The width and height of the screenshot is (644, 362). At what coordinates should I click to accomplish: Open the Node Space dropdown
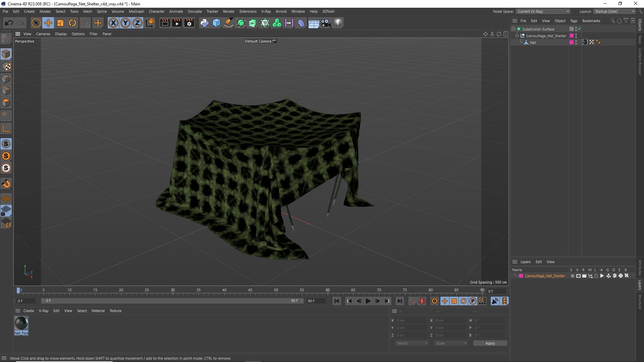pyautogui.click(x=543, y=11)
